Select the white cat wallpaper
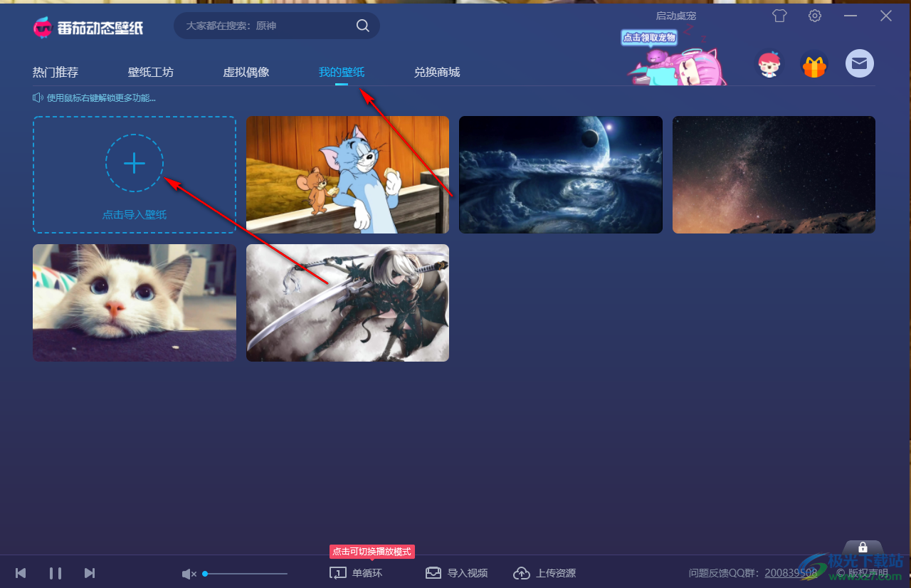 point(135,303)
